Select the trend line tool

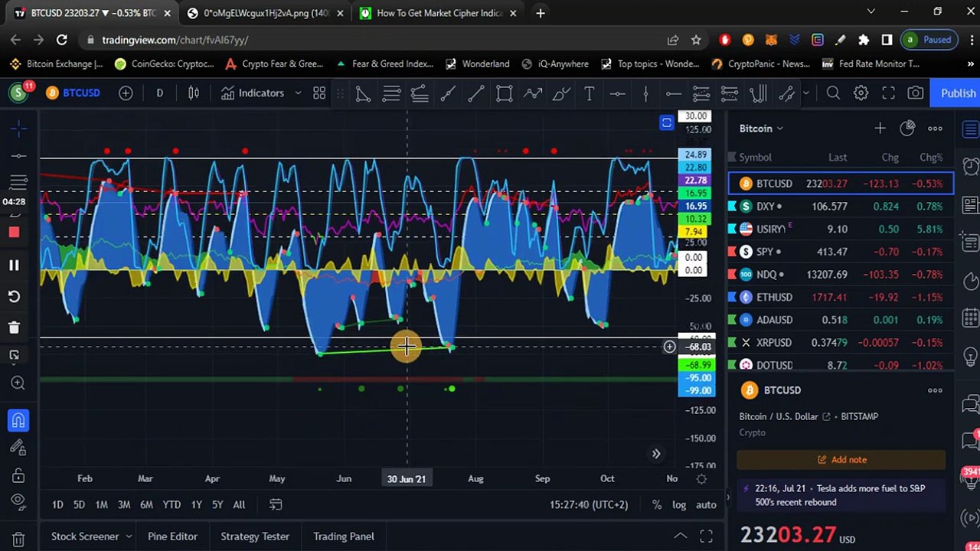(475, 93)
